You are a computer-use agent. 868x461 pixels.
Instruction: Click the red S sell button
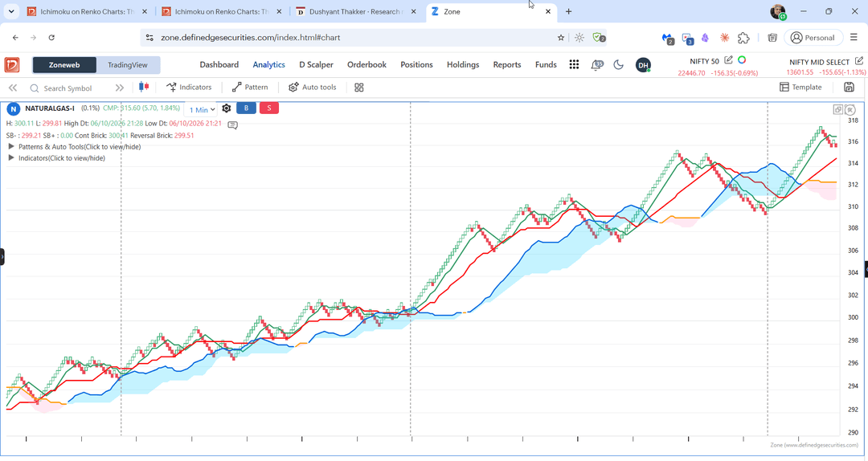(x=269, y=108)
